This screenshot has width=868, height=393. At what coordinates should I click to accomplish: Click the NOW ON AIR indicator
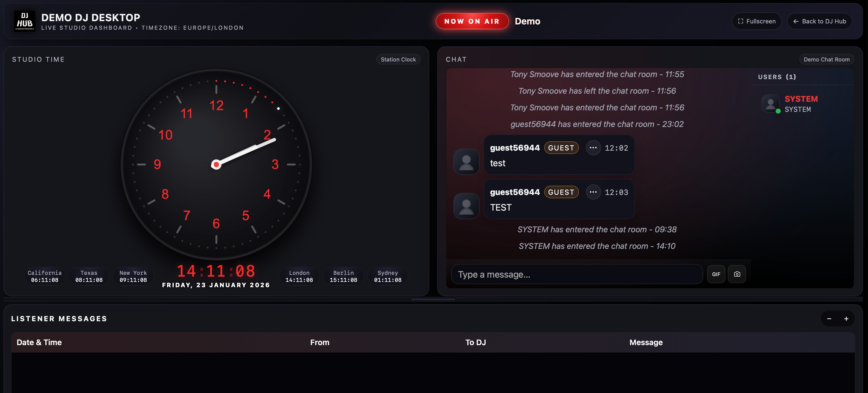(x=472, y=21)
